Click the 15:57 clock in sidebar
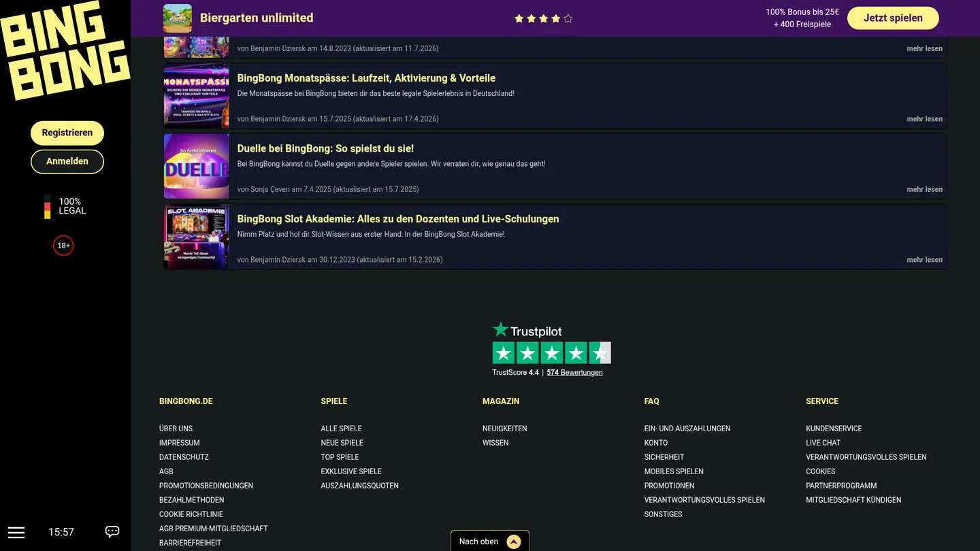 tap(61, 532)
